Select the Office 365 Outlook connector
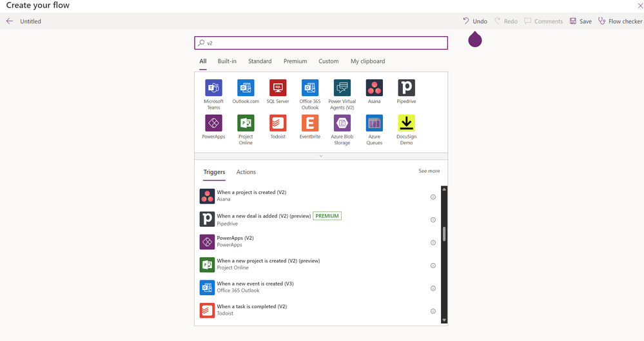This screenshot has height=341, width=644. (310, 88)
